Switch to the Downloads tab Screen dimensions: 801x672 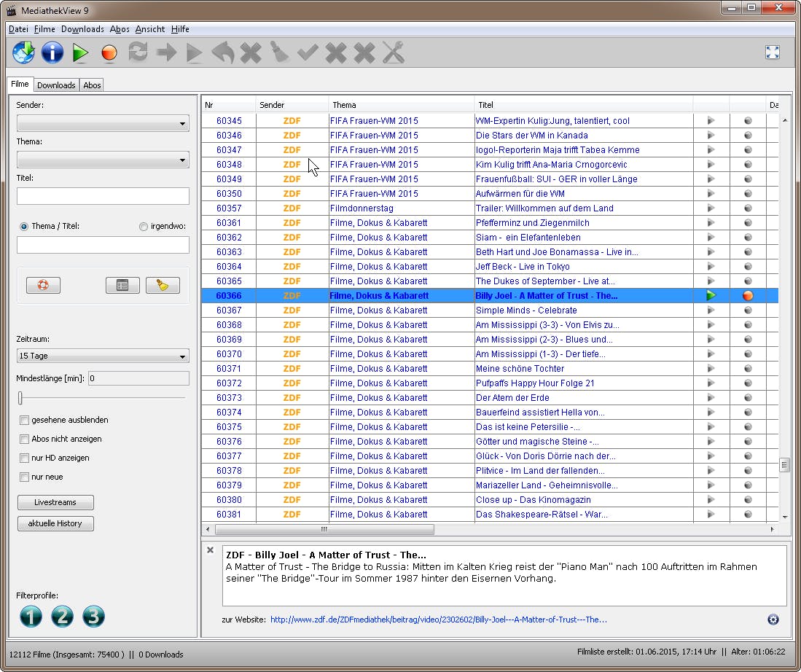[x=56, y=85]
